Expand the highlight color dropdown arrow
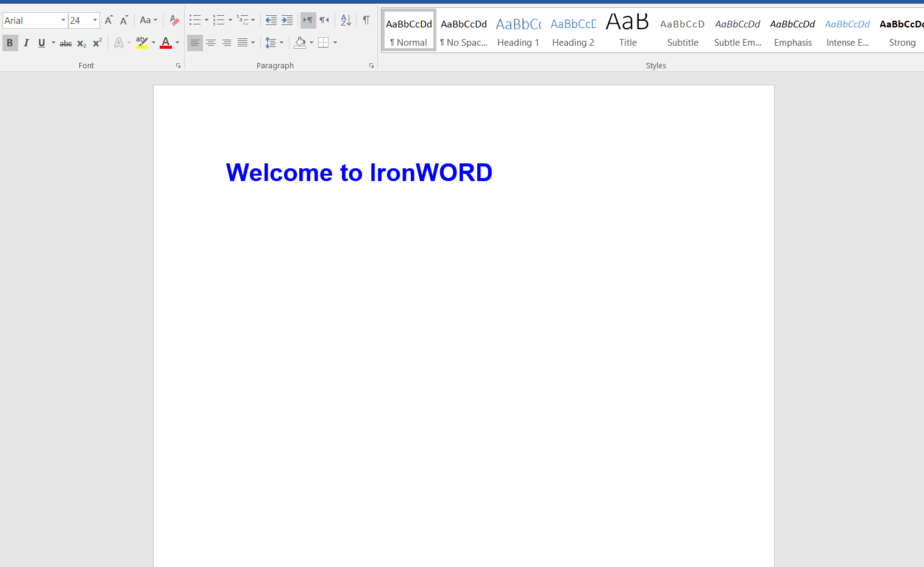The height and width of the screenshot is (567, 924). (154, 43)
